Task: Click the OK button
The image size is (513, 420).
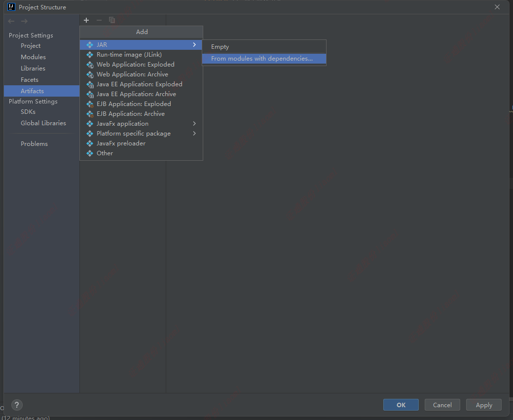Action: [401, 405]
